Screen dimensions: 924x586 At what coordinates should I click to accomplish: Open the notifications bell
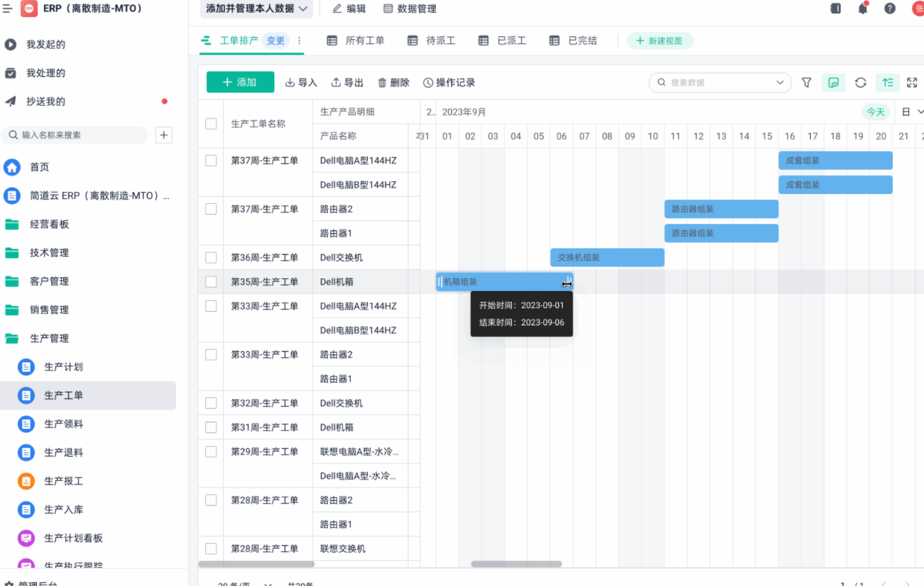pyautogui.click(x=862, y=8)
